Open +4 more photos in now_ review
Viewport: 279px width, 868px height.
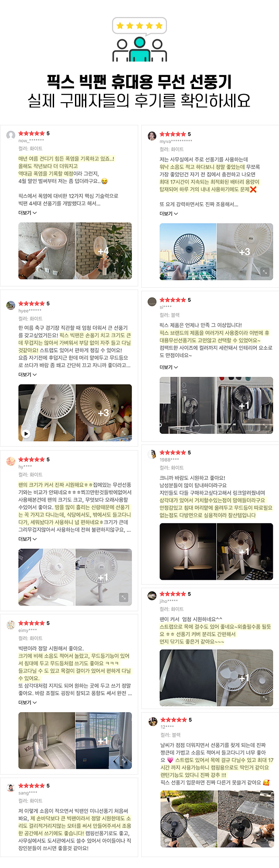104,251
